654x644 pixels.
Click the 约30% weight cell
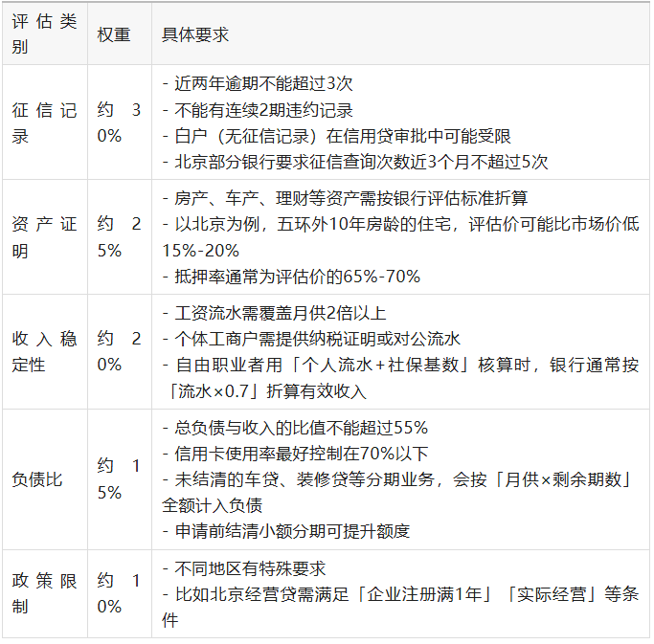click(x=119, y=122)
